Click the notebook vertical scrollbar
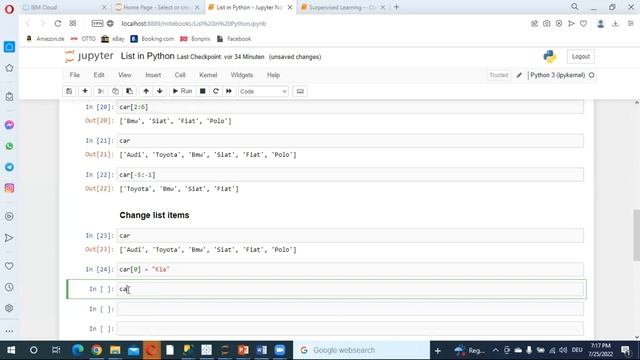Image resolution: width=640 pixels, height=360 pixels. click(x=636, y=235)
